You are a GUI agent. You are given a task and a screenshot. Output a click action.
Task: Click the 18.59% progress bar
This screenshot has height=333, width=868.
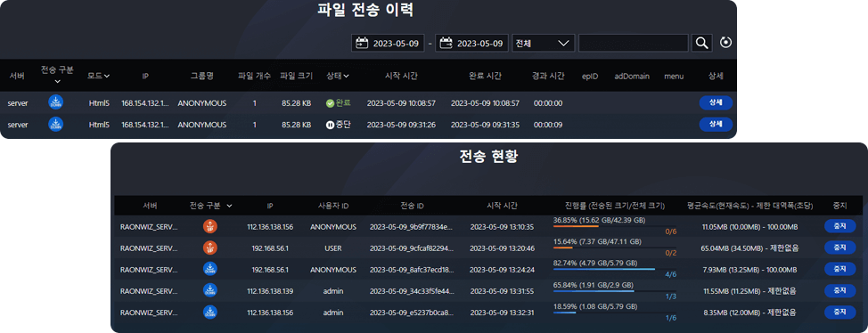pos(615,313)
